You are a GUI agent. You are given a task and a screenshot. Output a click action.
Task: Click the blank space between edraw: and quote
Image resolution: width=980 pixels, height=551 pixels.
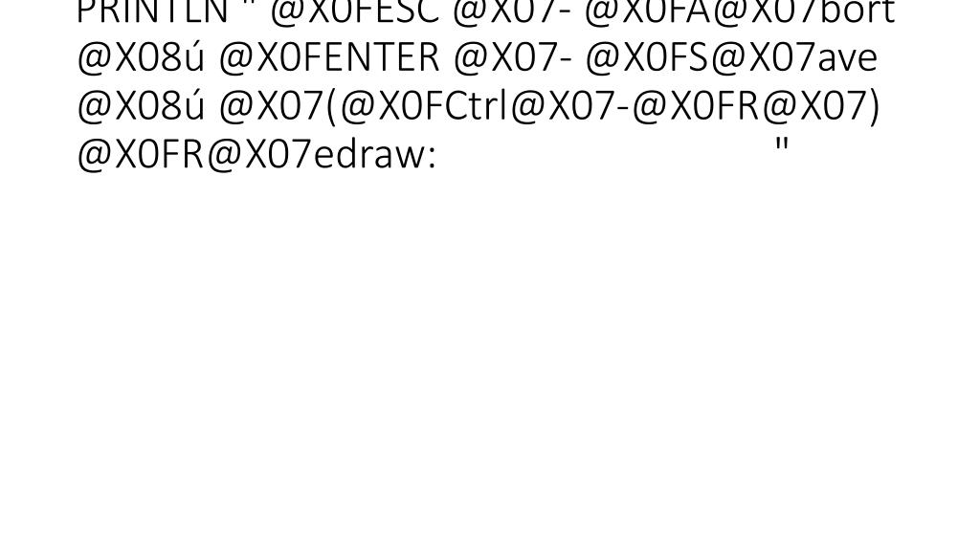[x=605, y=155]
